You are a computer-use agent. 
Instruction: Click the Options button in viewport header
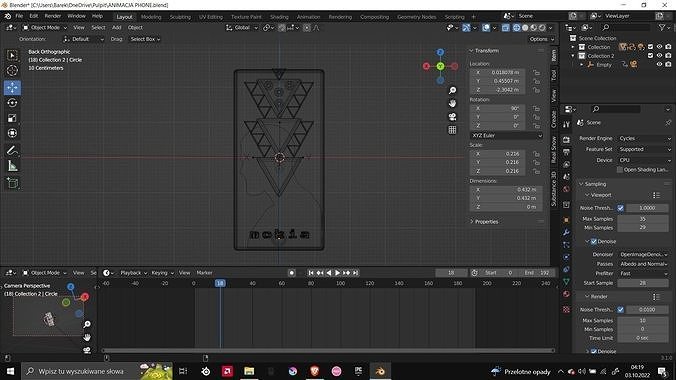pyautogui.click(x=541, y=39)
